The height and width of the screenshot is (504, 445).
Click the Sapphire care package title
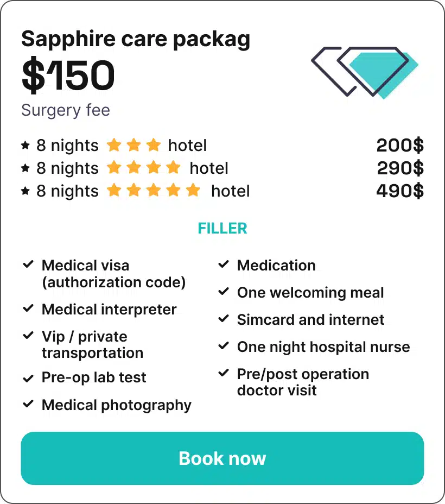(136, 39)
